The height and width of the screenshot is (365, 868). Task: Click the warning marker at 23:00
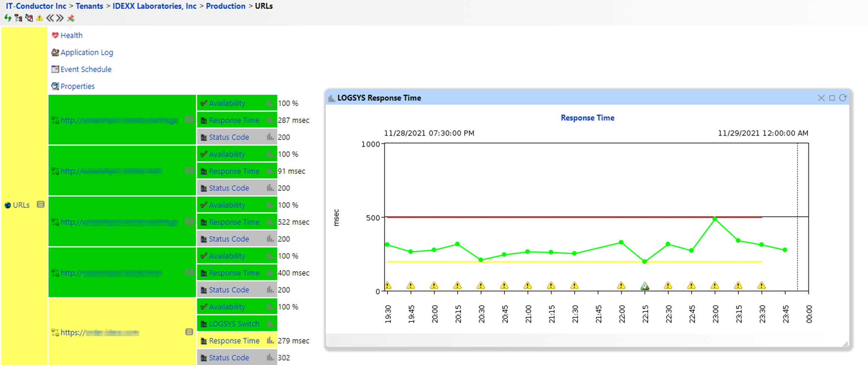[x=715, y=285]
